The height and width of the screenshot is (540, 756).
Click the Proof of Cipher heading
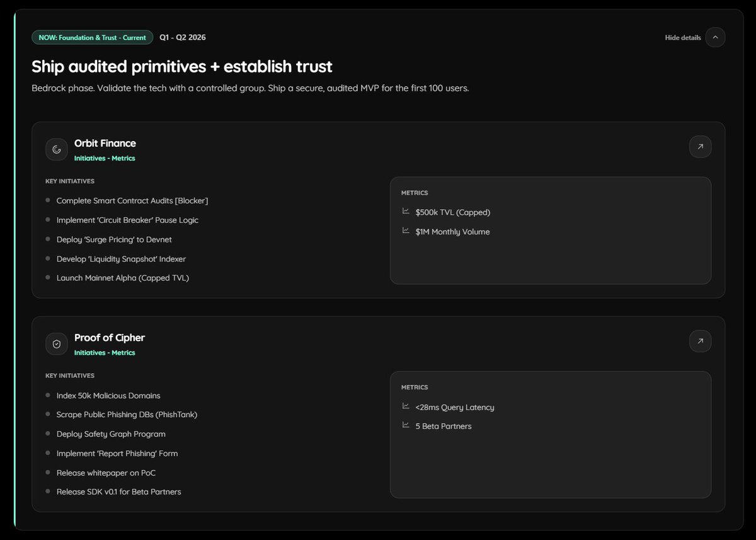[110, 338]
